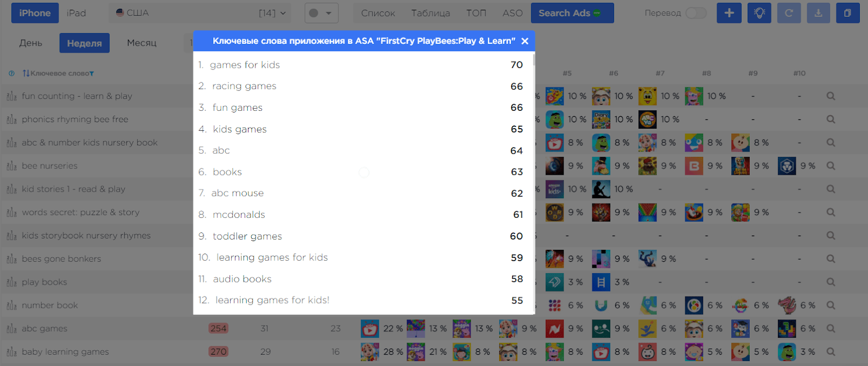Click the popup list scrollbar
This screenshot has height=366, width=868.
(534, 60)
